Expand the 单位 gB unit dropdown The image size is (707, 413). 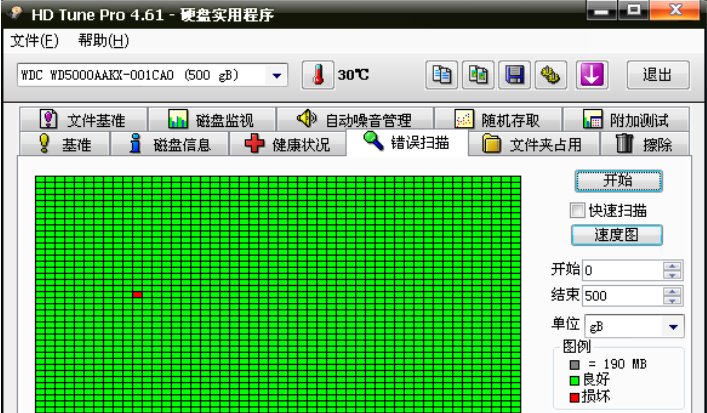coord(673,326)
